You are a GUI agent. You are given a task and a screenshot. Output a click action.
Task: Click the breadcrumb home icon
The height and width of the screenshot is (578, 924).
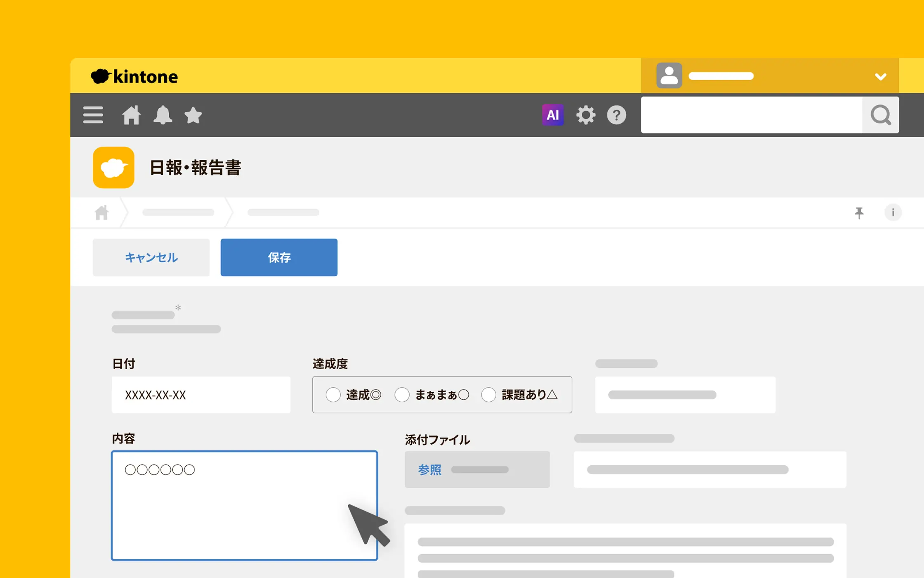(101, 213)
